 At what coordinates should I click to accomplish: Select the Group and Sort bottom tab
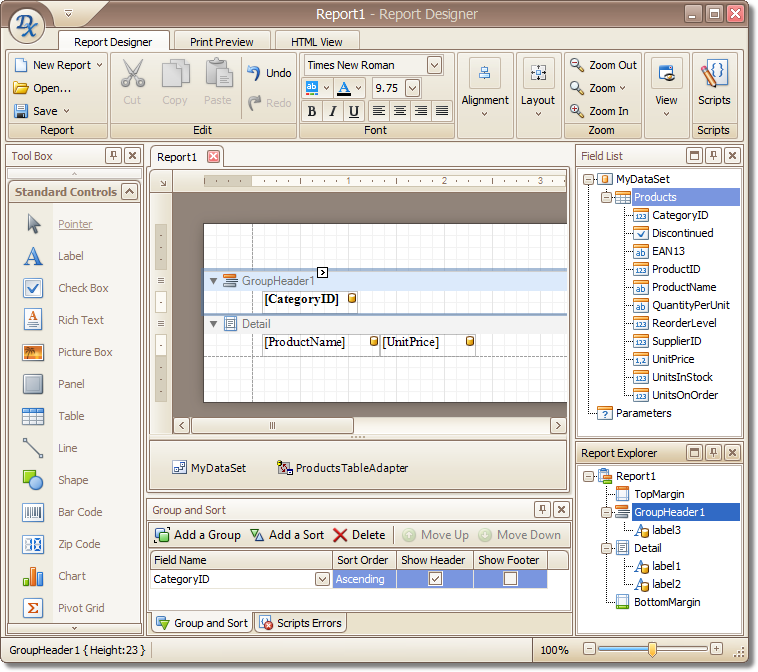point(202,623)
